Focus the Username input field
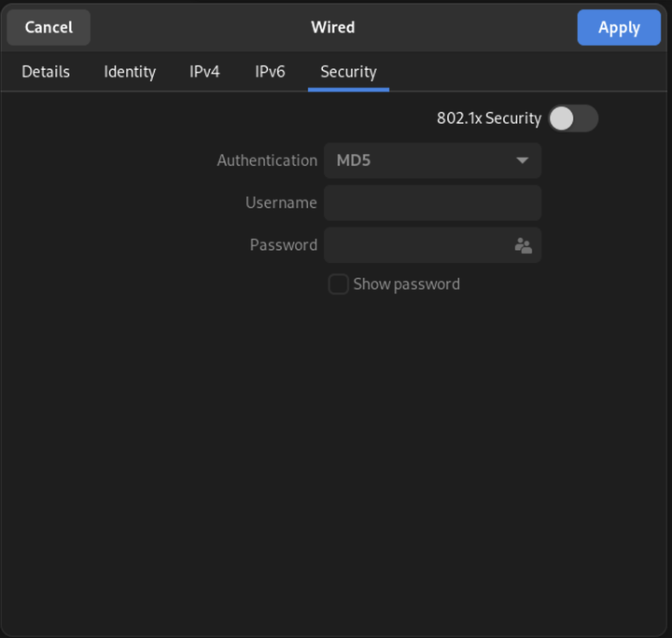Image resolution: width=672 pixels, height=638 pixels. point(432,203)
